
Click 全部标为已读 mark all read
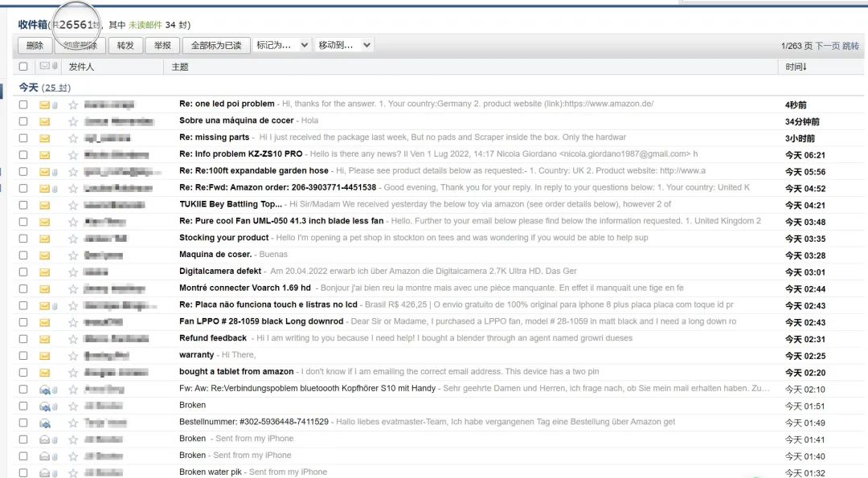[x=216, y=45]
